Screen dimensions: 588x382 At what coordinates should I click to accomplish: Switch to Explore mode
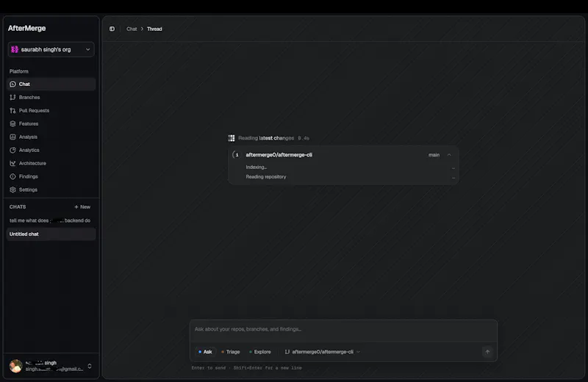tap(260, 352)
